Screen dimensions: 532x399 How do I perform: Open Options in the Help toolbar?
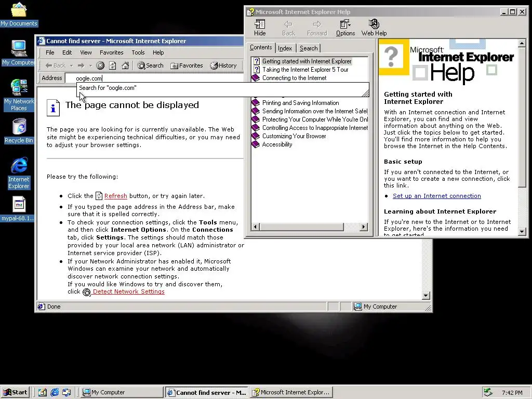(345, 28)
